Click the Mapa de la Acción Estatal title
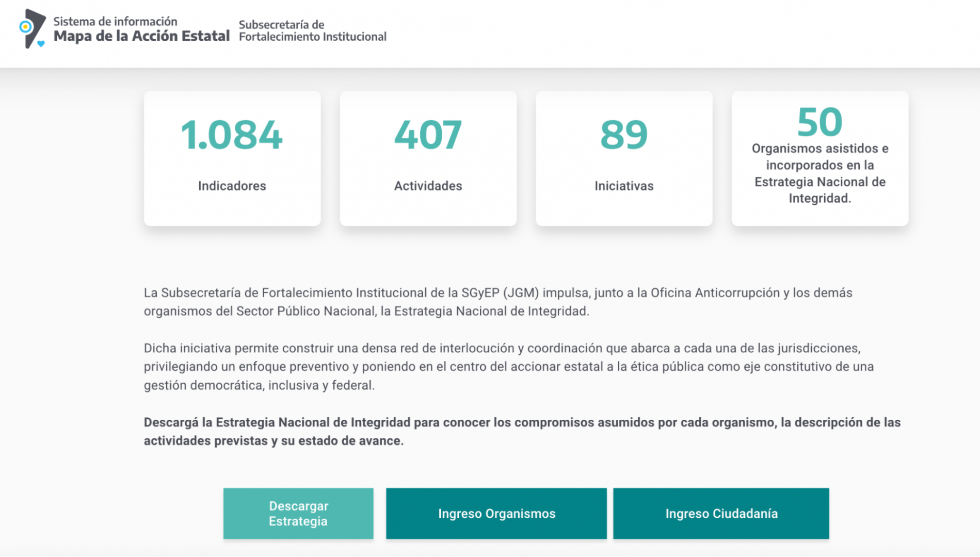This screenshot has width=980, height=557. click(141, 36)
